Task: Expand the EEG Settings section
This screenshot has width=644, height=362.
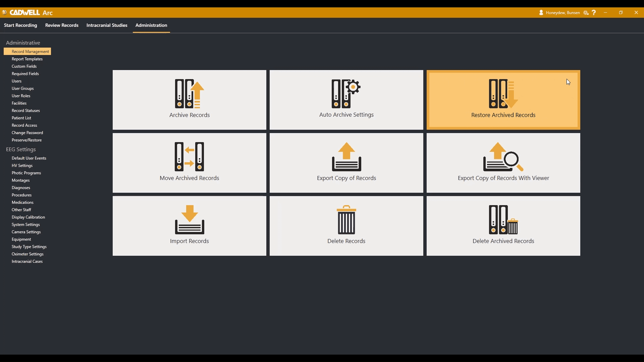Action: 20,149
